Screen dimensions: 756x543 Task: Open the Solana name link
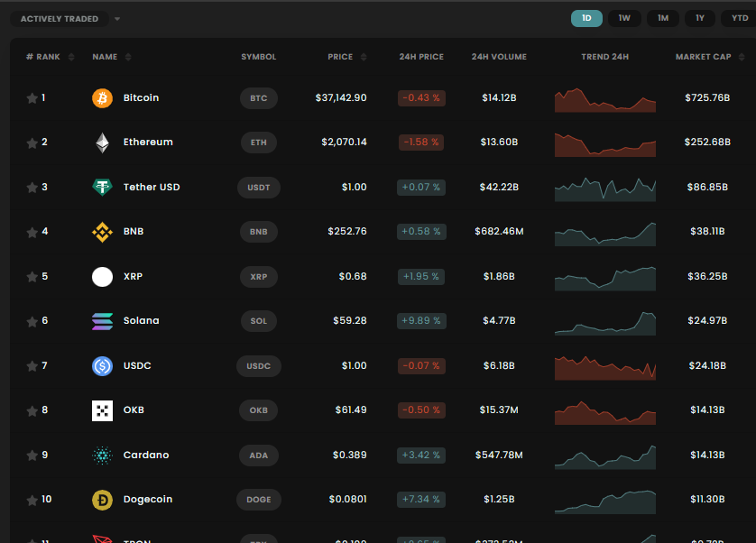point(142,321)
